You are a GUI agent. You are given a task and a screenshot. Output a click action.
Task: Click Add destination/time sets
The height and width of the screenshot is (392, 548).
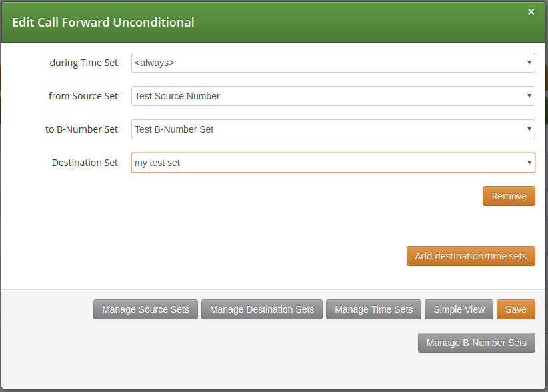point(471,255)
